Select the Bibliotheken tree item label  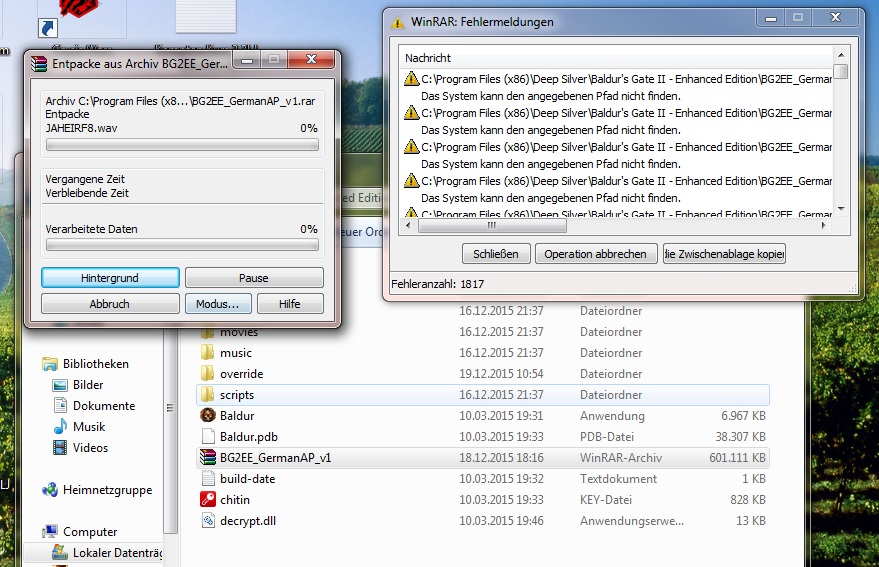point(96,364)
